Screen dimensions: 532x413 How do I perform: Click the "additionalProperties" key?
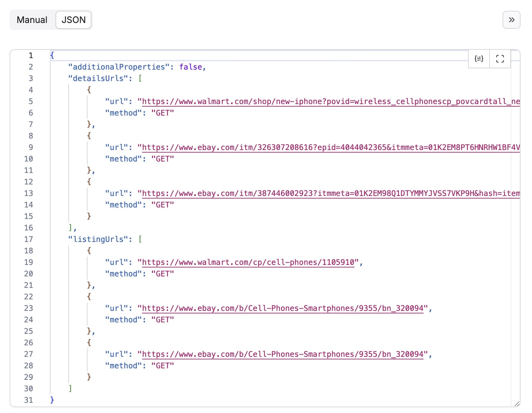pyautogui.click(x=118, y=67)
